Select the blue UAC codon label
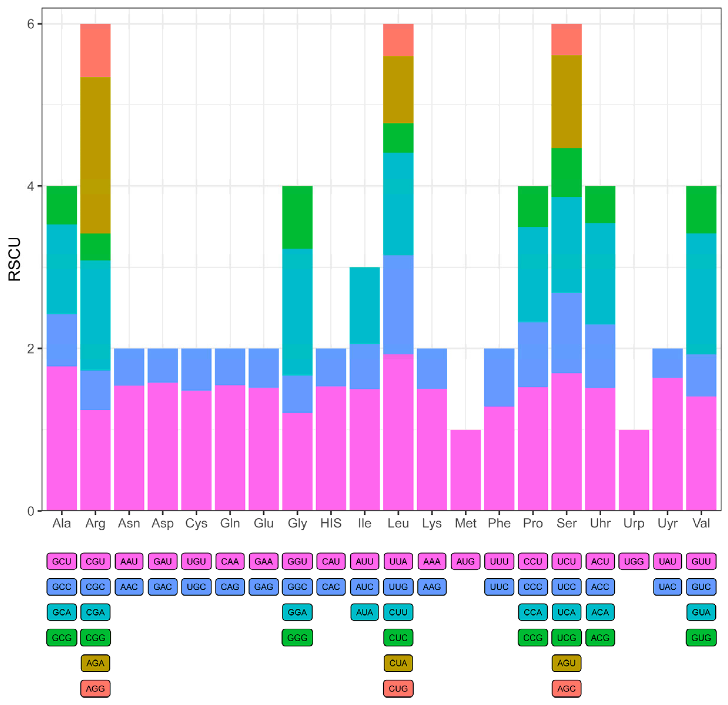The width and height of the screenshot is (728, 705). 667,587
